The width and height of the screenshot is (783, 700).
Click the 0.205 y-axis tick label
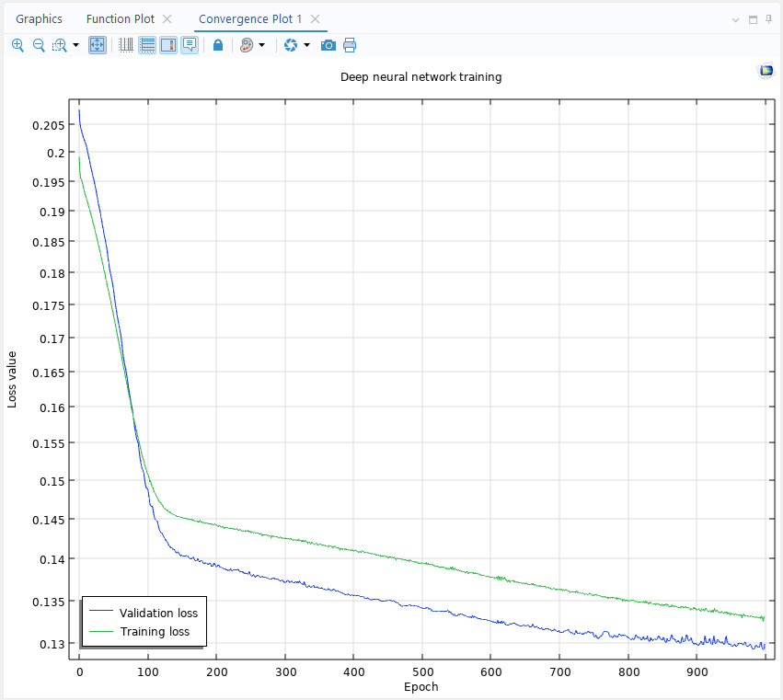click(x=49, y=125)
